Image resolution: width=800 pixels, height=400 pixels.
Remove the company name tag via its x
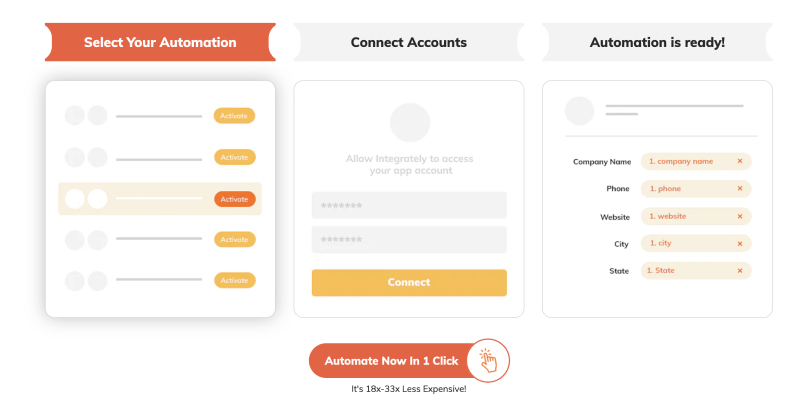[740, 161]
